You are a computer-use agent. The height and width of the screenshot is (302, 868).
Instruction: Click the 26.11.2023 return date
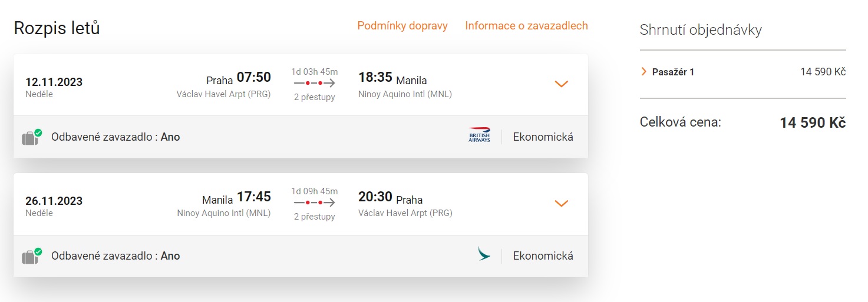[x=54, y=201]
